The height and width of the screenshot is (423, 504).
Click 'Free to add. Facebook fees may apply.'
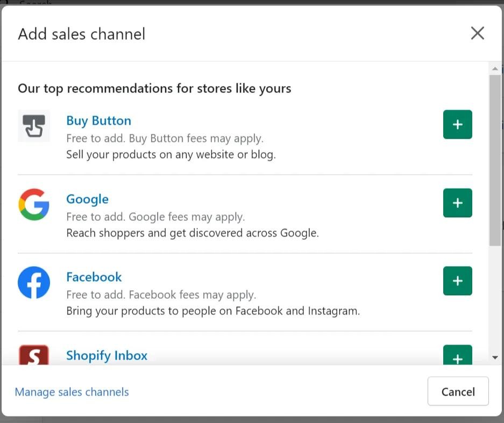tap(161, 295)
